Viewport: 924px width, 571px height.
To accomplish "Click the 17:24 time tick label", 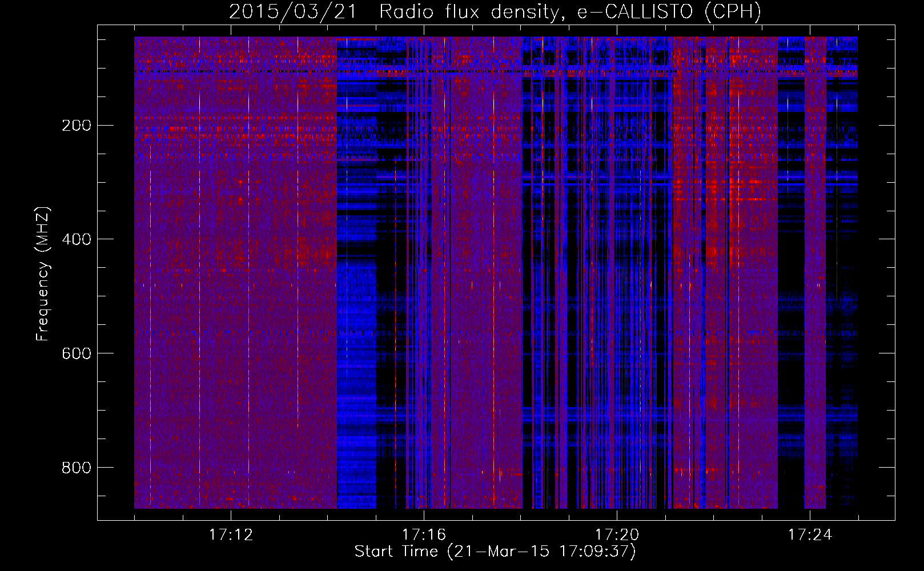I will 810,535.
